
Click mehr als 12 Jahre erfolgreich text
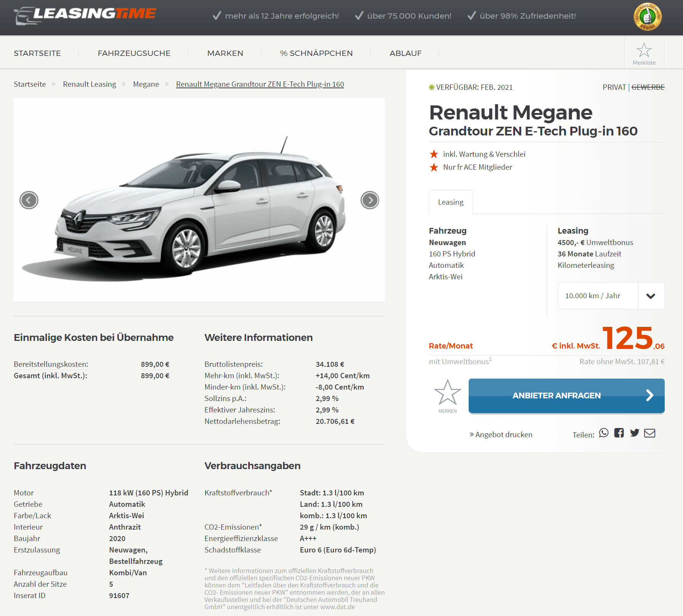[x=282, y=16]
